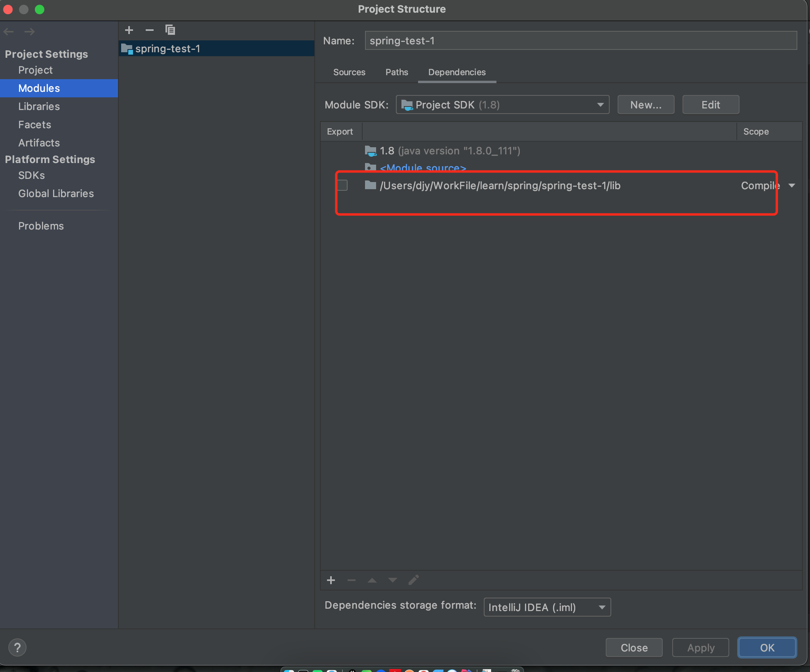Select the /Users/djy/.../lib dependency path
The image size is (810, 672).
point(500,186)
